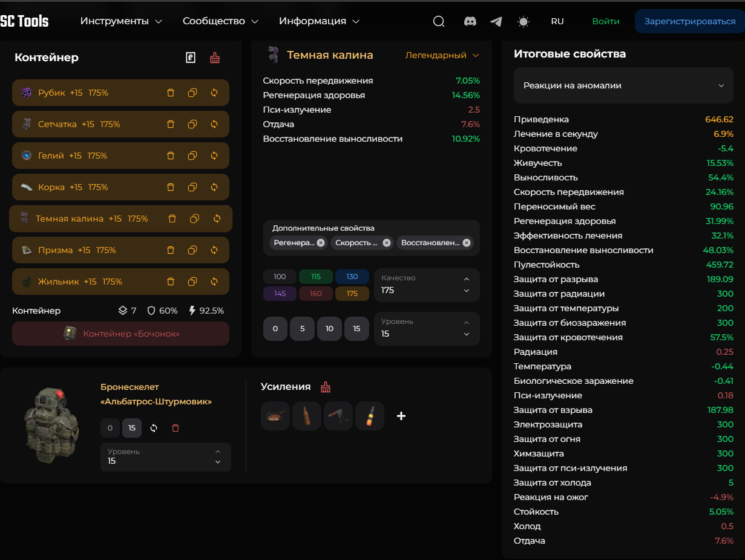Replace the Призма artifact via swap icon
Viewport: 745px width, 560px height.
tap(214, 250)
